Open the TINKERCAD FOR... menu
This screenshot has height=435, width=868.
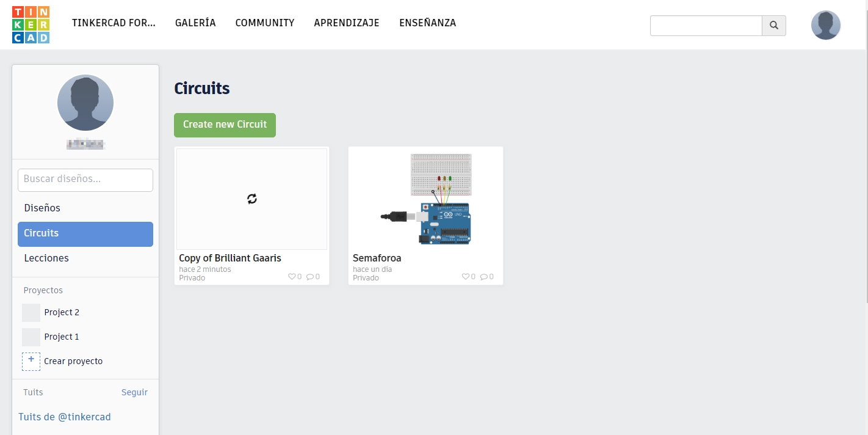pos(114,23)
